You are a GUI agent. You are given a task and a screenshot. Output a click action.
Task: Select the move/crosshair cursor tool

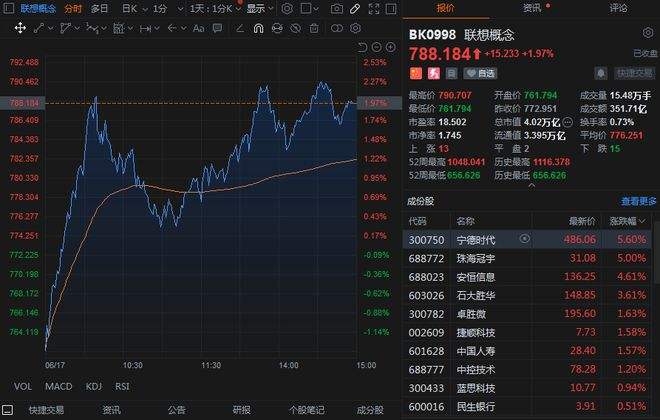20,28
